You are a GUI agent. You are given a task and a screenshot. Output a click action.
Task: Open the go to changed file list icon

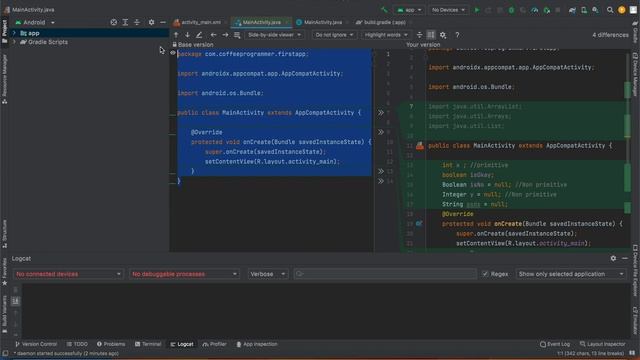click(237, 35)
